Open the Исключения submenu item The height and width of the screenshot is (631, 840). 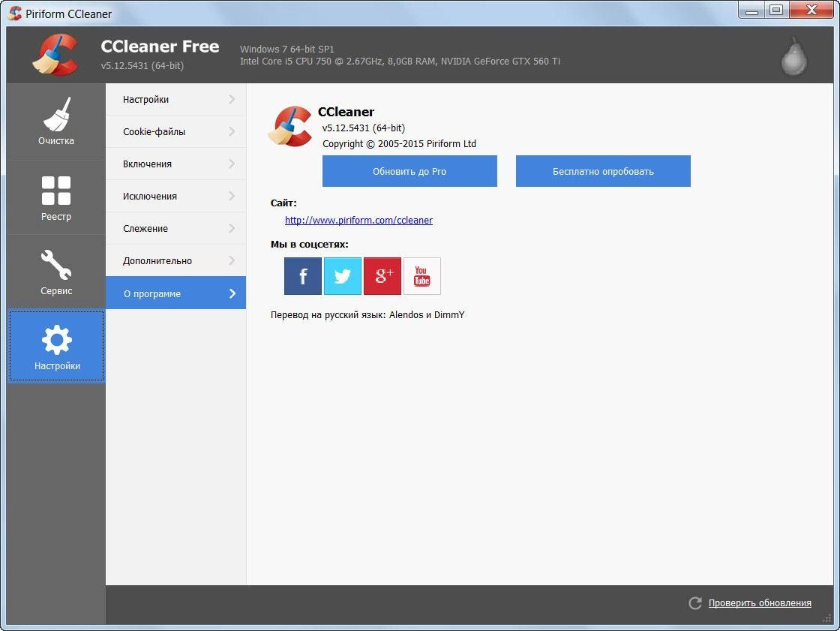point(175,196)
